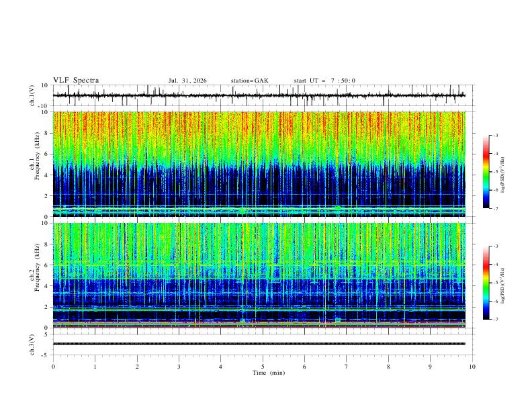Image resolution: width=532 pixels, height=411 pixels.
Task: Click the ch.3 black signal band
Action: 259,344
